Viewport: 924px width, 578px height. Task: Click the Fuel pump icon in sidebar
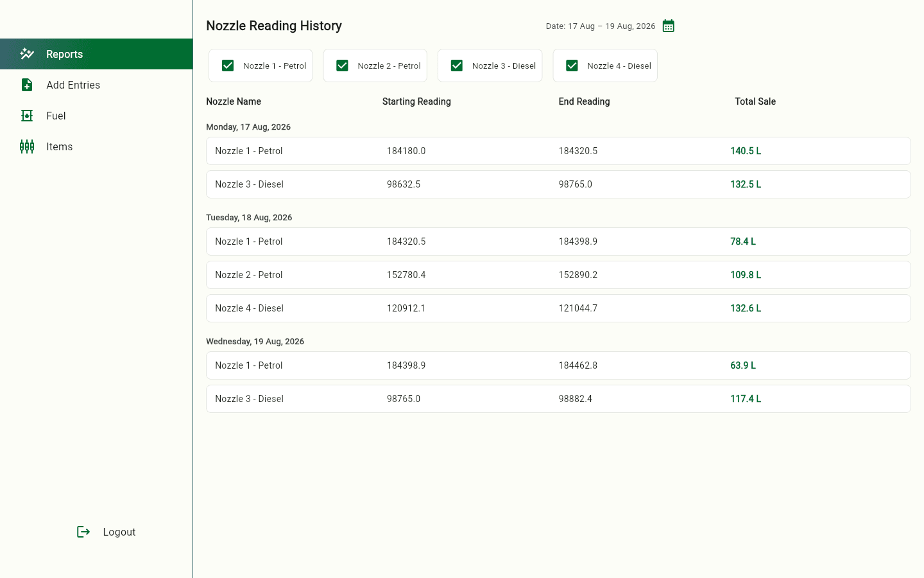point(27,116)
